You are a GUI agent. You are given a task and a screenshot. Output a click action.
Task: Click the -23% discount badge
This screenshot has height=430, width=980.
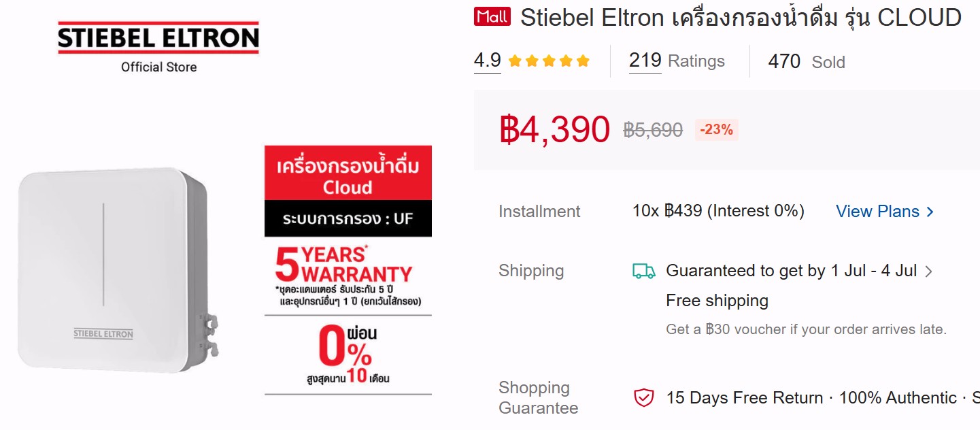point(717,130)
